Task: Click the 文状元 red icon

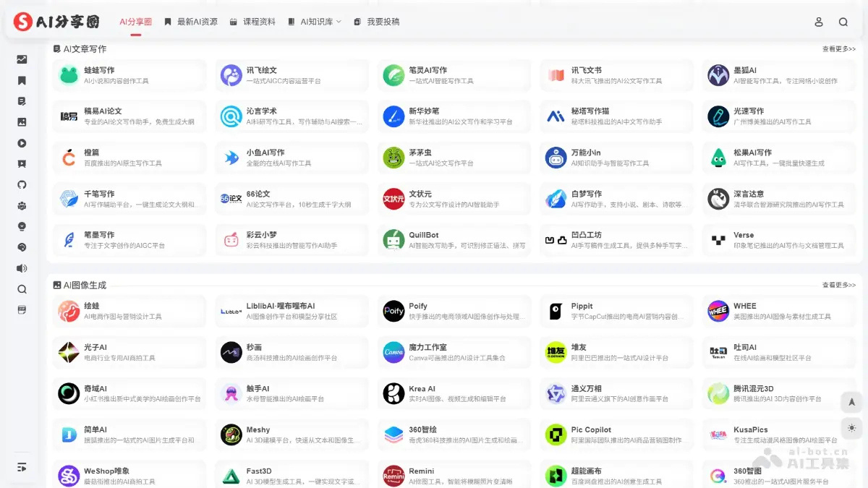Action: (393, 199)
